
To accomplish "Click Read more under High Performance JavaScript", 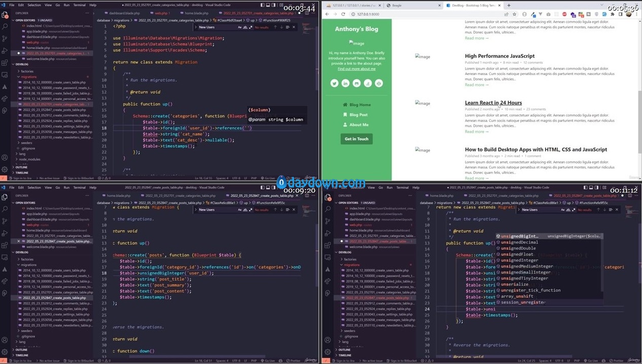I will (x=477, y=85).
